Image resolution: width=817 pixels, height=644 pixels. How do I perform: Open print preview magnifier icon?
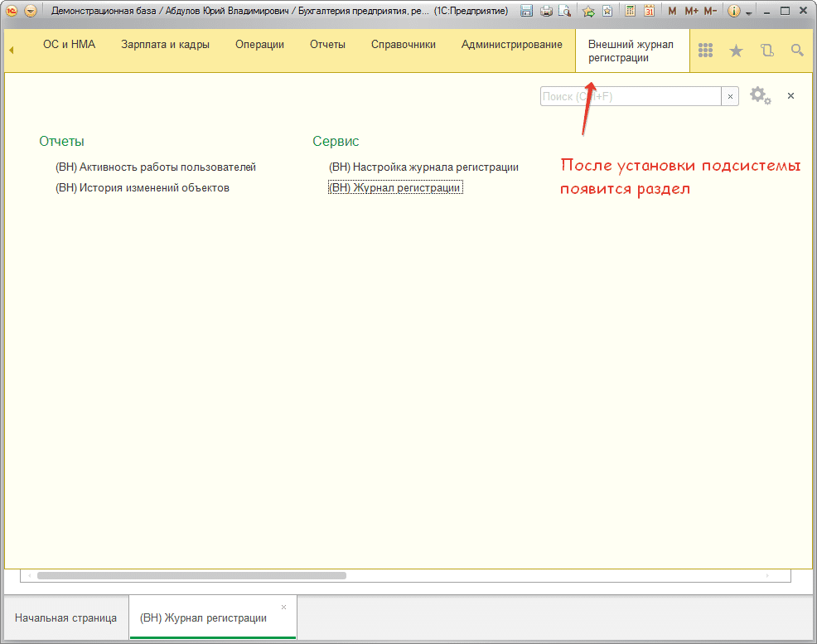pos(565,12)
